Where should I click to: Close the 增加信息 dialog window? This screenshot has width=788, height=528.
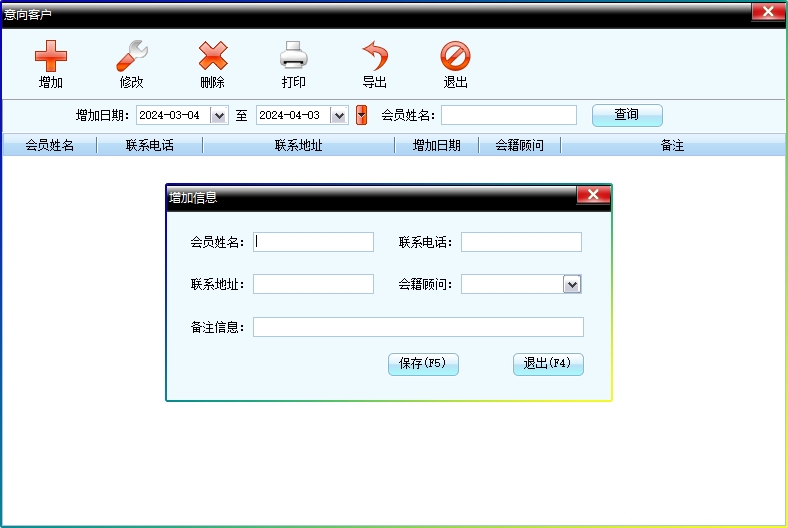(x=593, y=196)
